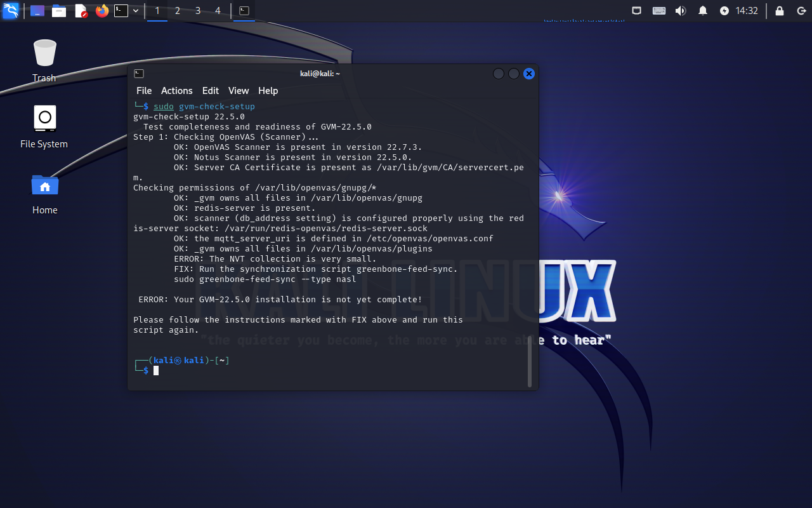Screen dimensions: 812x508
Task: Select the File menu in the terminal
Action: pyautogui.click(x=143, y=91)
